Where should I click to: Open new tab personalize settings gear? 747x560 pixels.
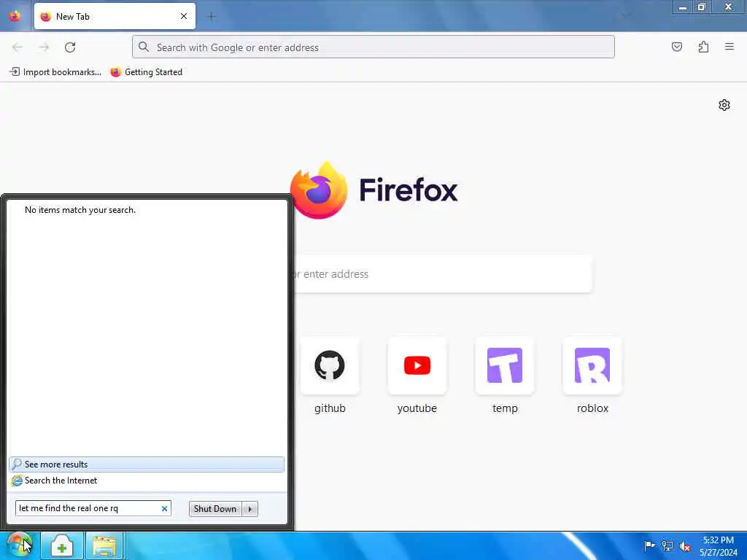click(x=724, y=105)
